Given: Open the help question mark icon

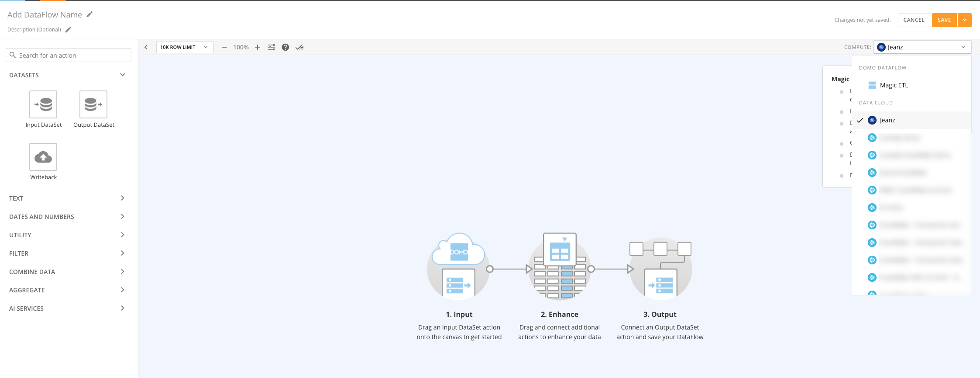Looking at the screenshot, I should [x=285, y=47].
